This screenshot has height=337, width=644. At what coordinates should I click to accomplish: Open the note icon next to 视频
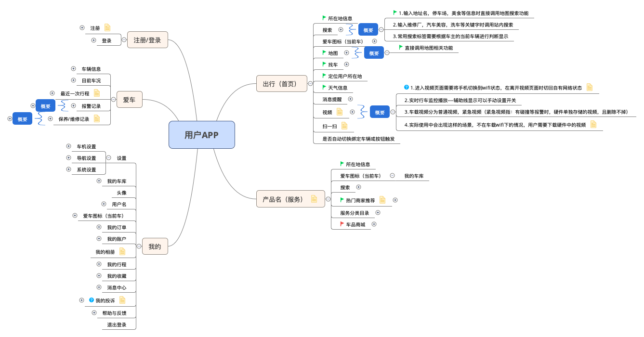(x=340, y=112)
